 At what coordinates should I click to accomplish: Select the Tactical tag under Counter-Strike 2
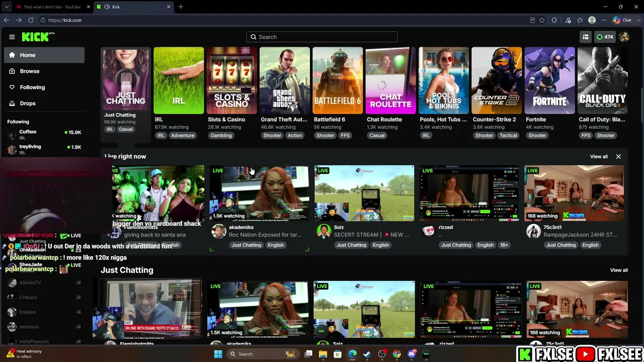click(508, 135)
